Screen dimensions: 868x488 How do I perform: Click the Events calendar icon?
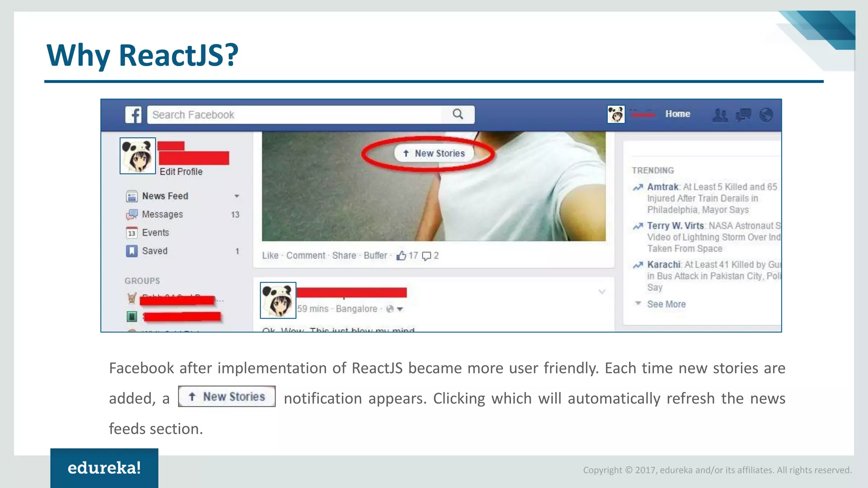pyautogui.click(x=132, y=233)
